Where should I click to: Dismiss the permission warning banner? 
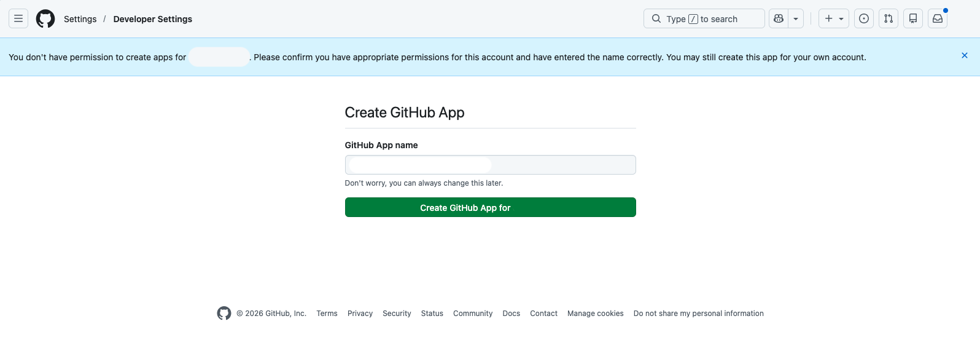tap(965, 55)
